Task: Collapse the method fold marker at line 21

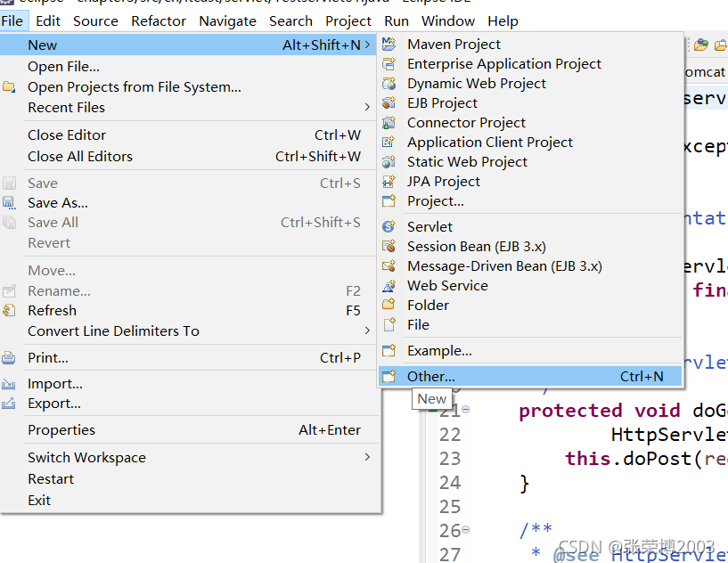Action: pos(465,410)
